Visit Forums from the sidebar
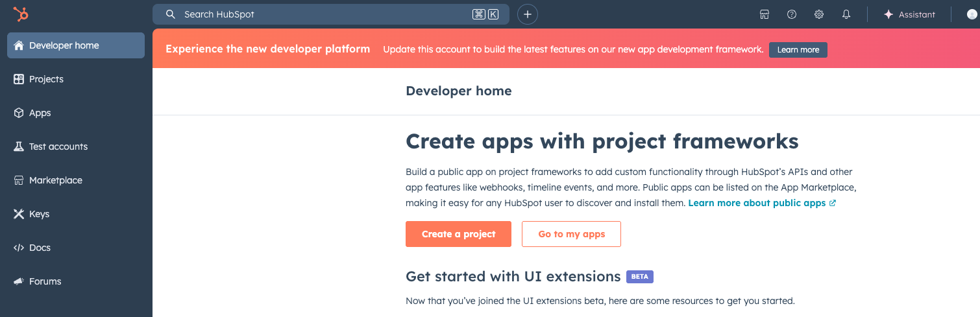The image size is (980, 317). [45, 281]
